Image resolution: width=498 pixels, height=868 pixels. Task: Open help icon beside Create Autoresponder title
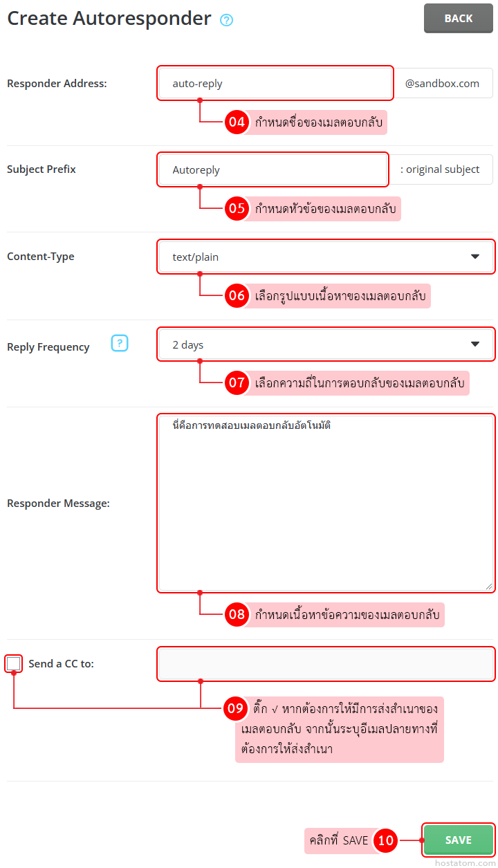(x=226, y=20)
